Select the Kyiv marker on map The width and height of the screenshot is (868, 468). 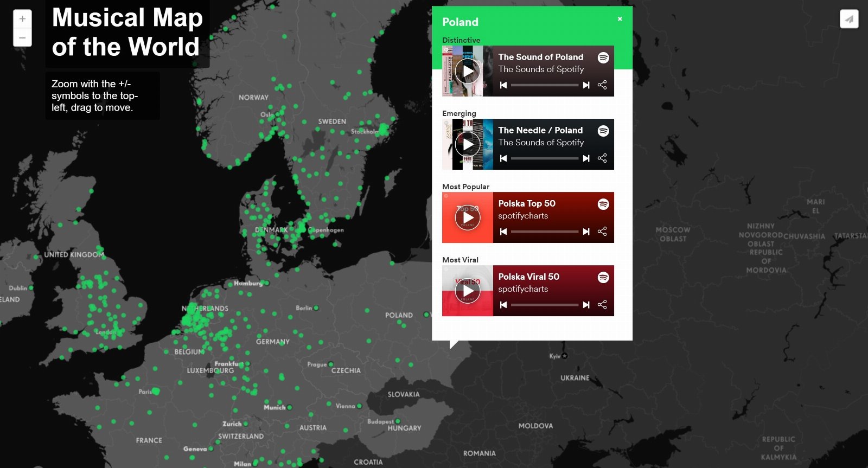tap(565, 356)
